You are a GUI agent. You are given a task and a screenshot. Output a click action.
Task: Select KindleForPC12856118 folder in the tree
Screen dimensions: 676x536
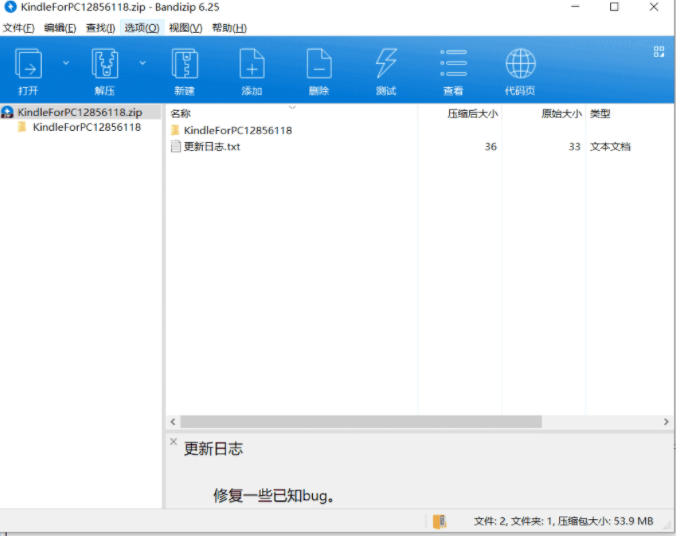(87, 127)
